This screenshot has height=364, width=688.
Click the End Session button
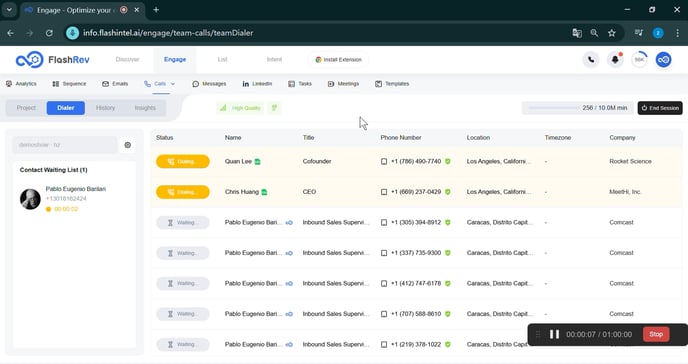tap(660, 108)
